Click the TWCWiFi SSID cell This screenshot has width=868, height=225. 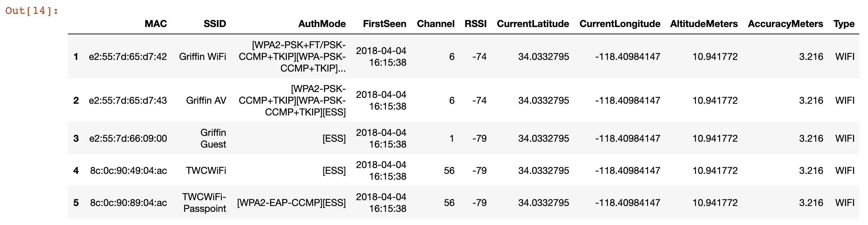pyautogui.click(x=206, y=171)
